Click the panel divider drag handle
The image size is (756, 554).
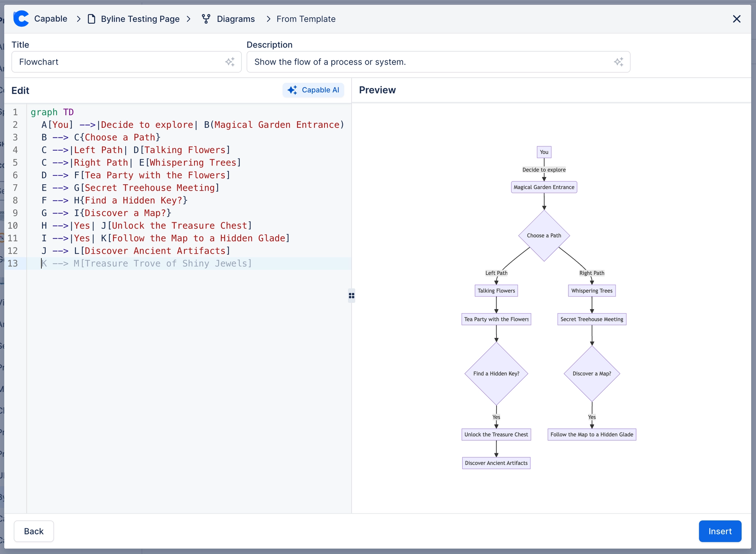pos(351,295)
